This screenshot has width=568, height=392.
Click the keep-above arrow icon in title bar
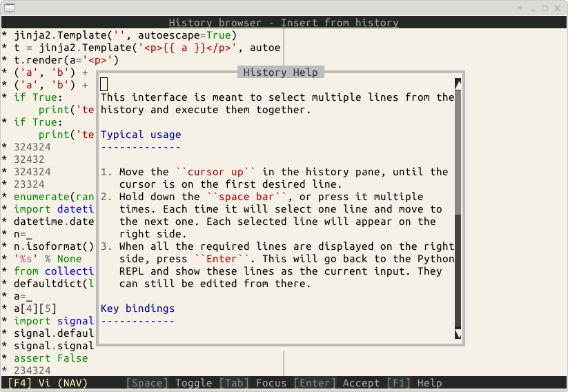[520, 8]
